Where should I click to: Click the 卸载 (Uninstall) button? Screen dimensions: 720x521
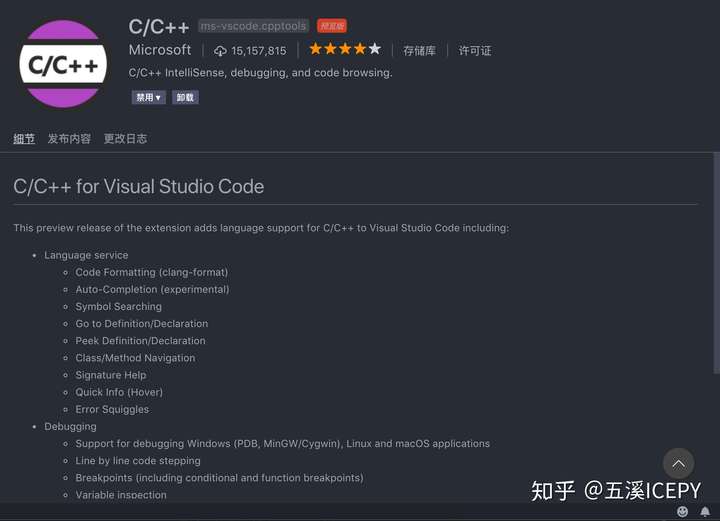point(185,97)
